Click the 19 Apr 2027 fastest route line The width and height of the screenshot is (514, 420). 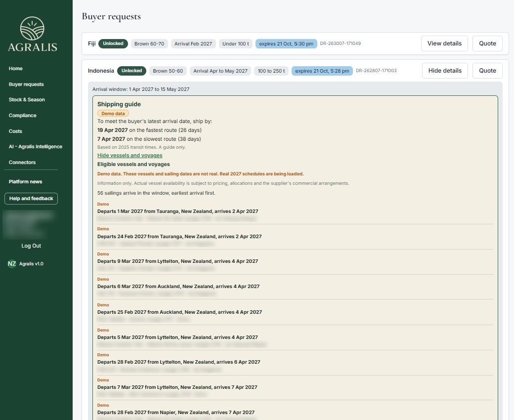click(x=149, y=130)
